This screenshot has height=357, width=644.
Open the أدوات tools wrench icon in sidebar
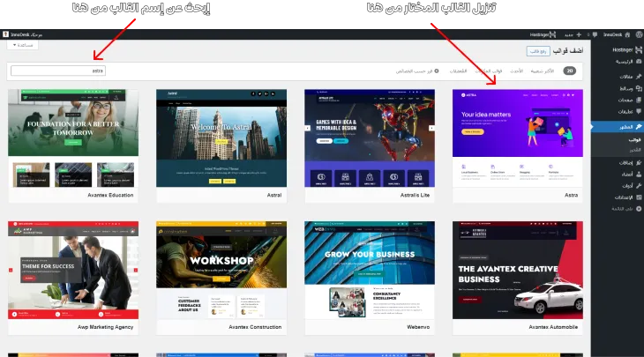[x=639, y=185]
